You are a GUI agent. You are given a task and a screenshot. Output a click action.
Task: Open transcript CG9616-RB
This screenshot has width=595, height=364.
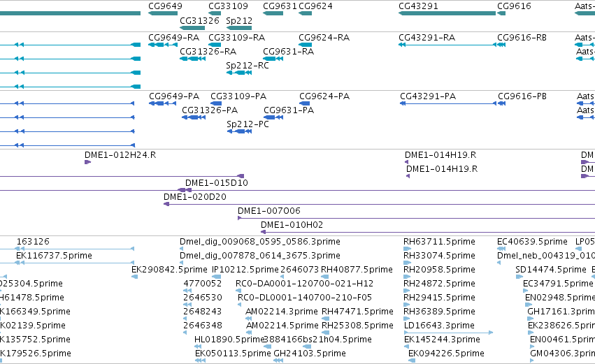[x=522, y=38]
